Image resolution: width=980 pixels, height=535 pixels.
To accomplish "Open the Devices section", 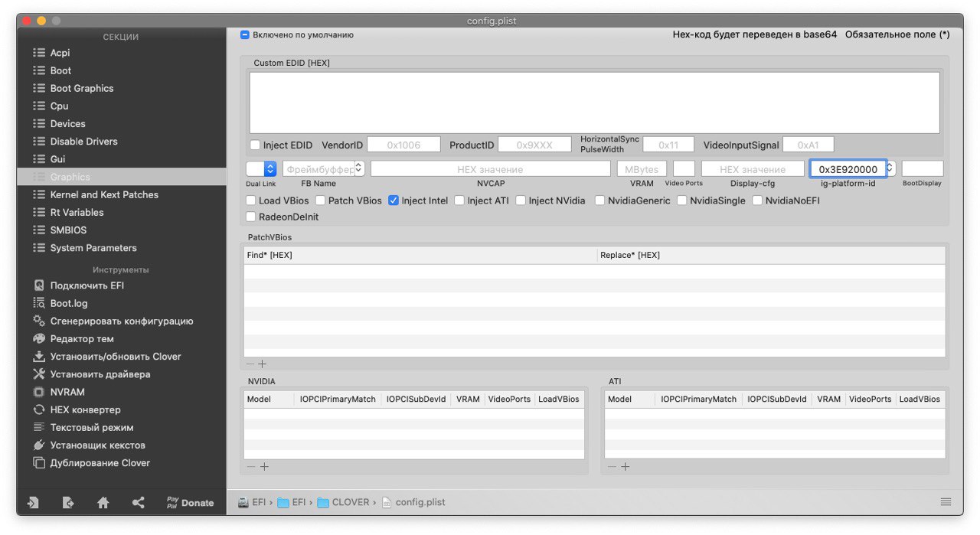I will (67, 123).
